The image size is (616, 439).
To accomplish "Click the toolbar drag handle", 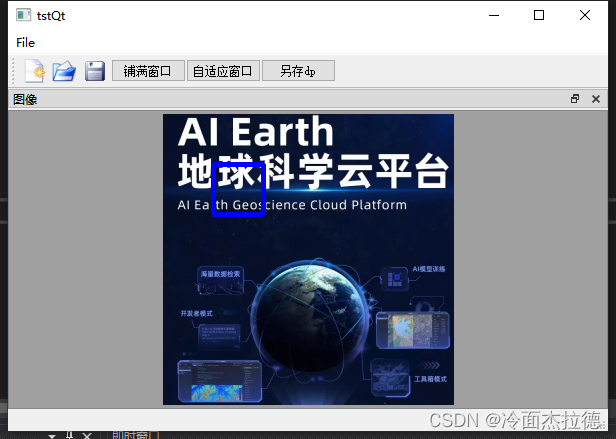I will point(13,71).
